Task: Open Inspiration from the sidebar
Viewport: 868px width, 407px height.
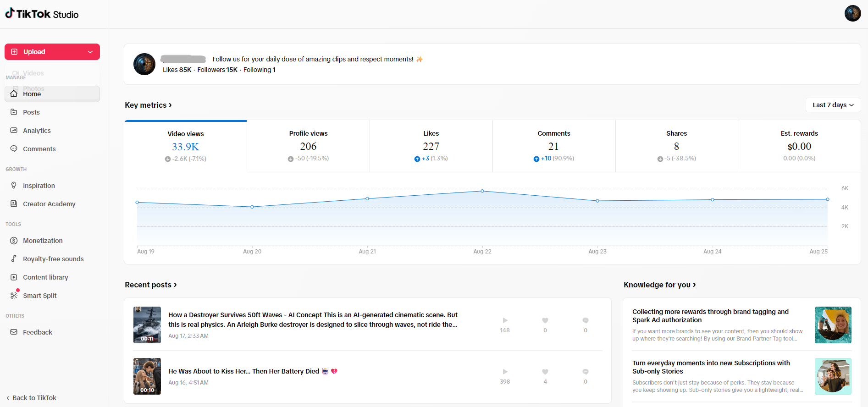Action: click(52, 186)
